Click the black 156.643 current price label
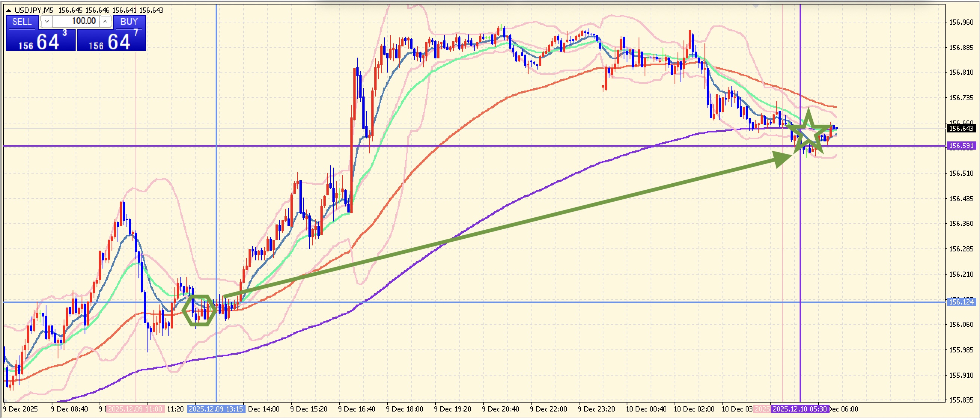980x419 pixels. 961,129
